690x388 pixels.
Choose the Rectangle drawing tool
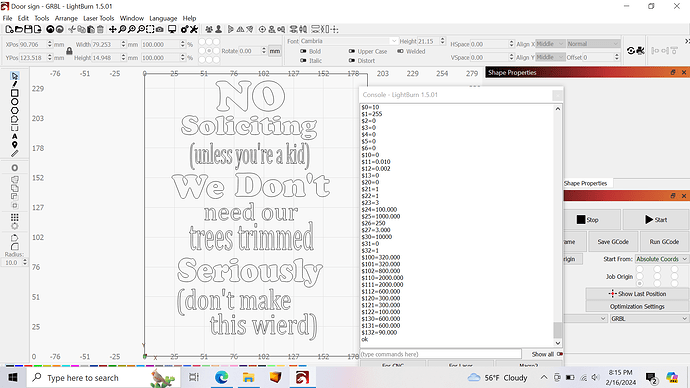click(x=15, y=93)
